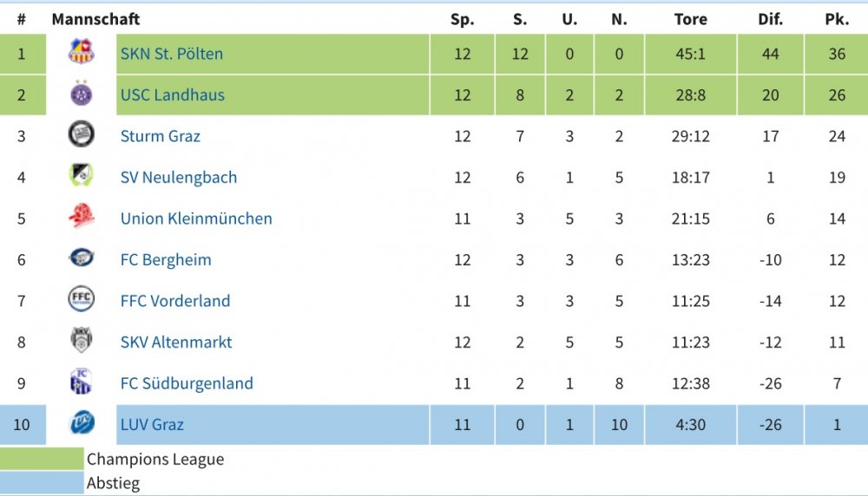Click the FC Südburgenland club crest

coord(82,381)
